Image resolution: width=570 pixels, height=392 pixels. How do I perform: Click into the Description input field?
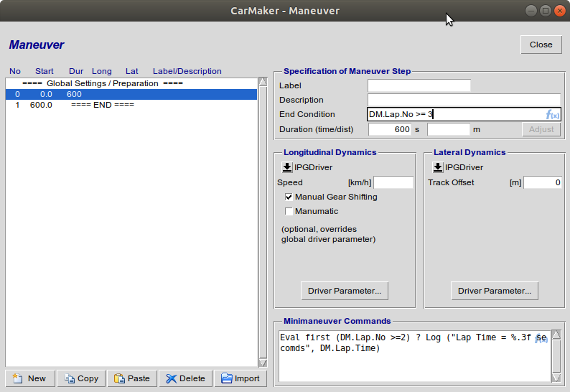pos(464,100)
